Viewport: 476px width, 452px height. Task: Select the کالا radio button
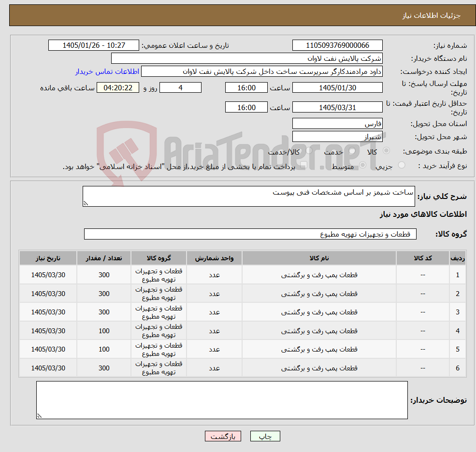(x=386, y=151)
